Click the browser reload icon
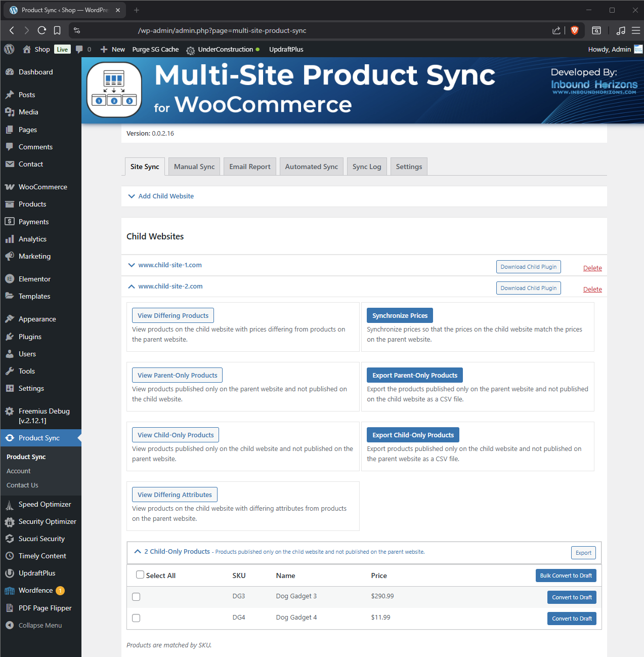The width and height of the screenshot is (644, 657). click(x=42, y=30)
